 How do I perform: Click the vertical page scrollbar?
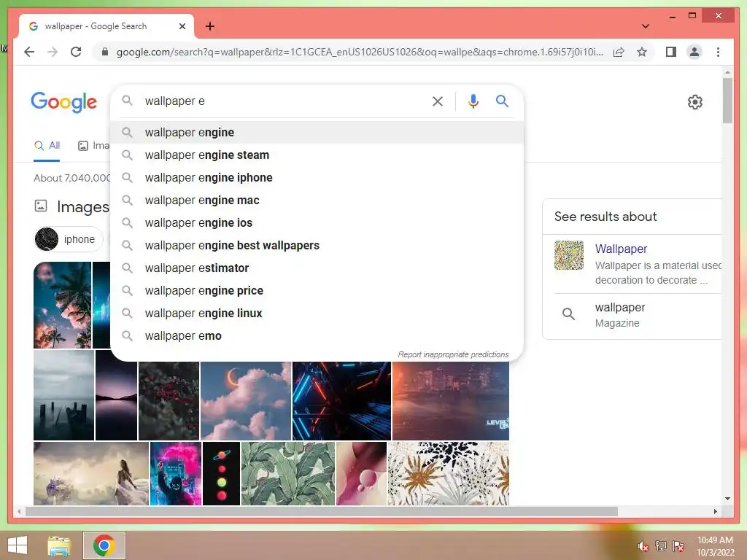pos(727,100)
